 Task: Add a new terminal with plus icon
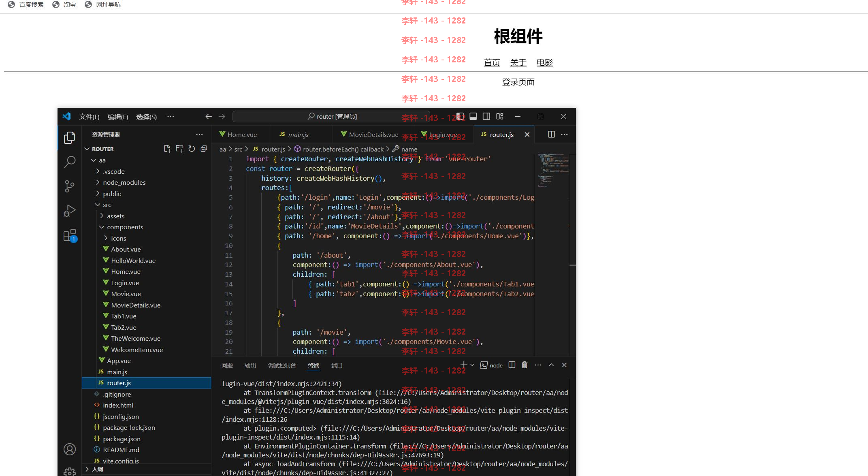[x=464, y=365]
